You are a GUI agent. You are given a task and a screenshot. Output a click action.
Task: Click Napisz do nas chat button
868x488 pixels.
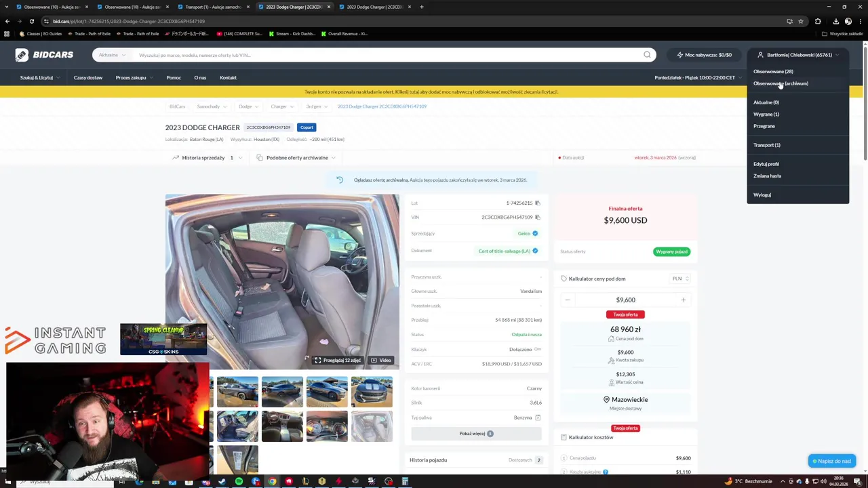click(832, 461)
